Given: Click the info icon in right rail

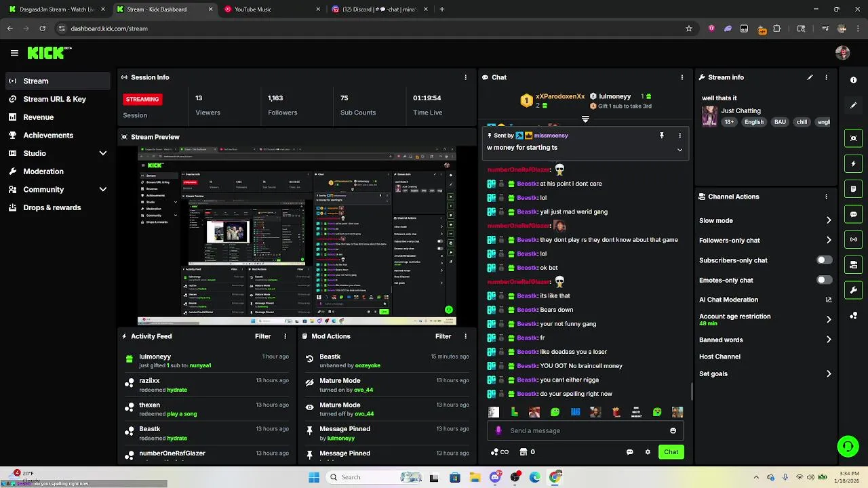Looking at the screenshot, I should (x=853, y=80).
